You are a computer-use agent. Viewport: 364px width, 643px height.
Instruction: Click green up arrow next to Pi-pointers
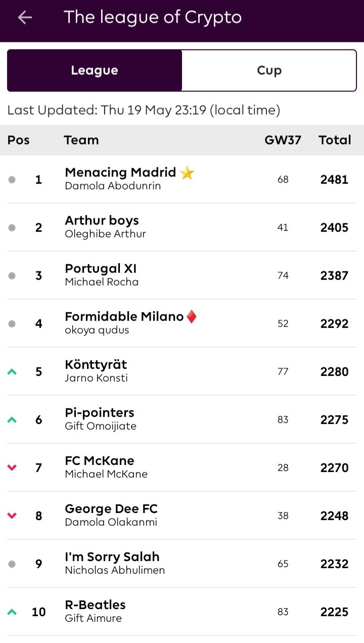click(12, 420)
